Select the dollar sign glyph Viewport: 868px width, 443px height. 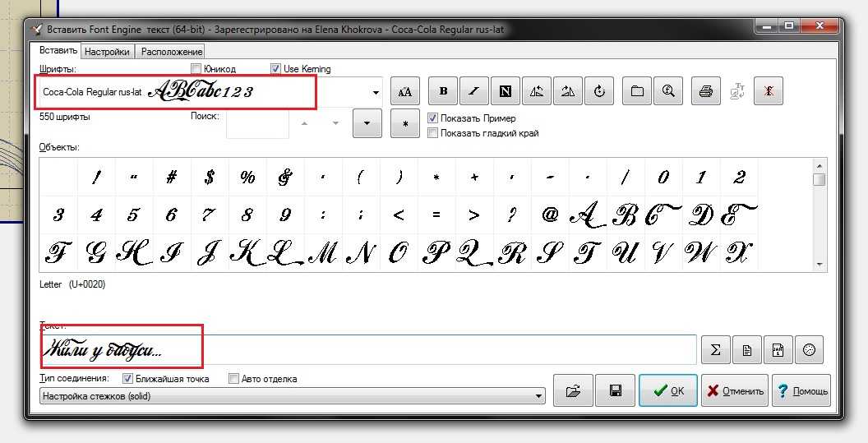(210, 178)
